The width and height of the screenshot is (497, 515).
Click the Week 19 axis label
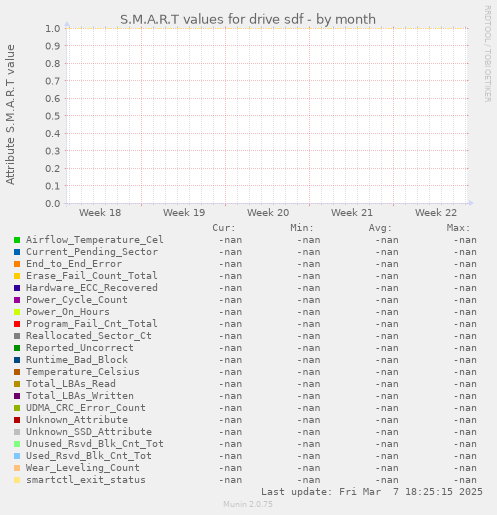point(184,212)
